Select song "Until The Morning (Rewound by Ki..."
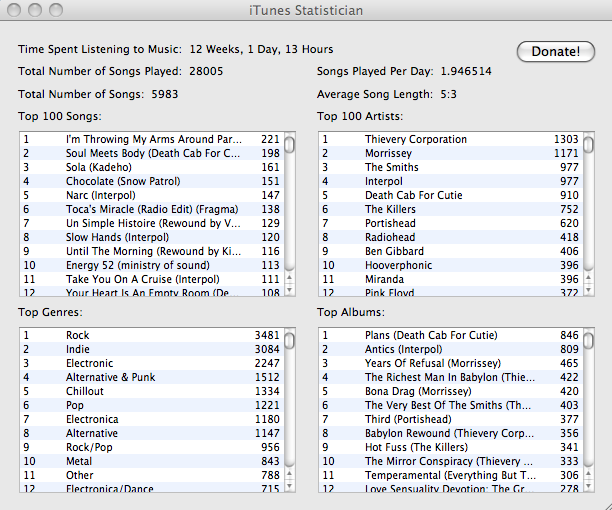The height and width of the screenshot is (510, 612). tap(152, 252)
